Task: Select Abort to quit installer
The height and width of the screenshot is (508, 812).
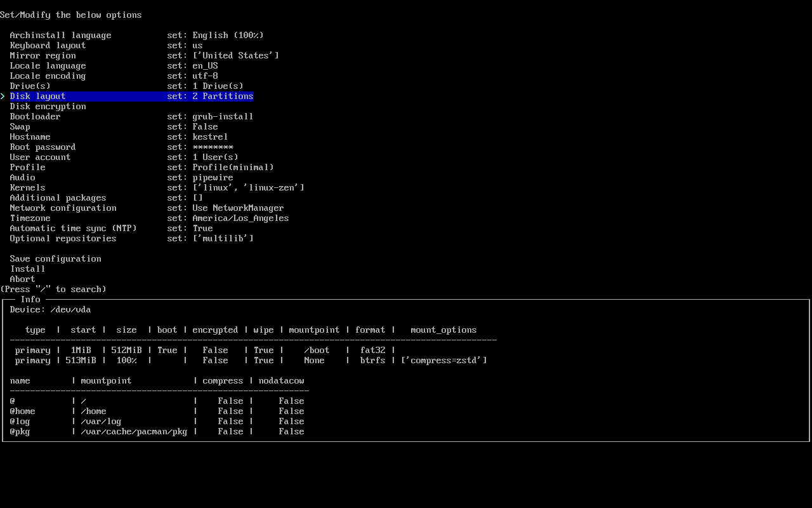Action: coord(22,279)
